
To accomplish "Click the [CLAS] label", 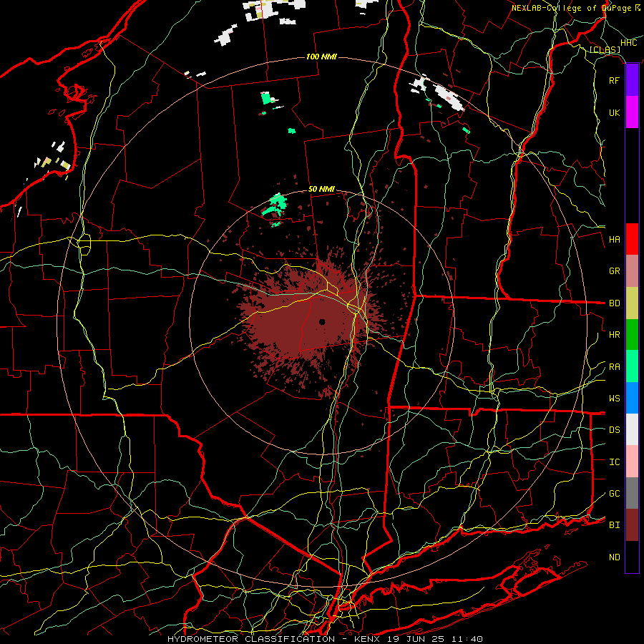I will point(605,50).
